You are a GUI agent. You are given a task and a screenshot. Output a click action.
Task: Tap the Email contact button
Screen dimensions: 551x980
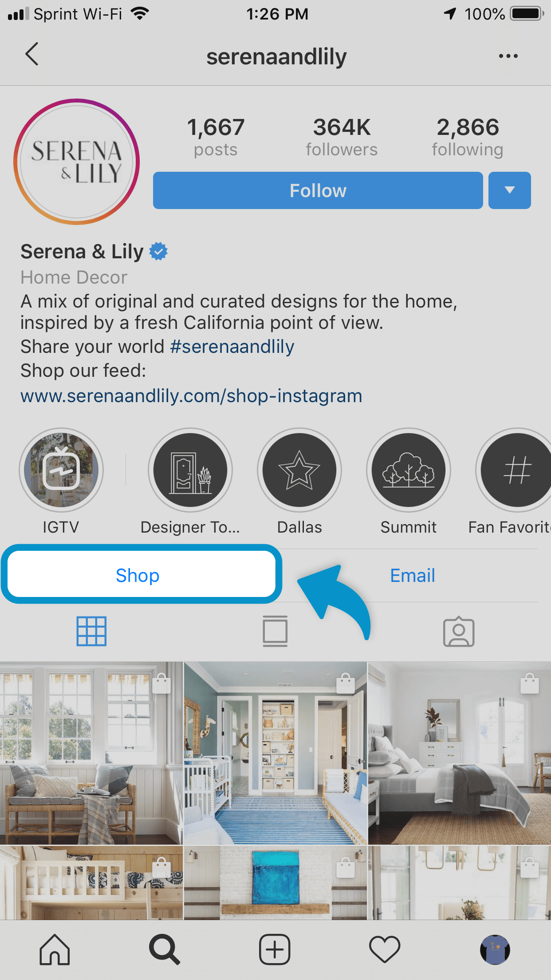pos(413,576)
